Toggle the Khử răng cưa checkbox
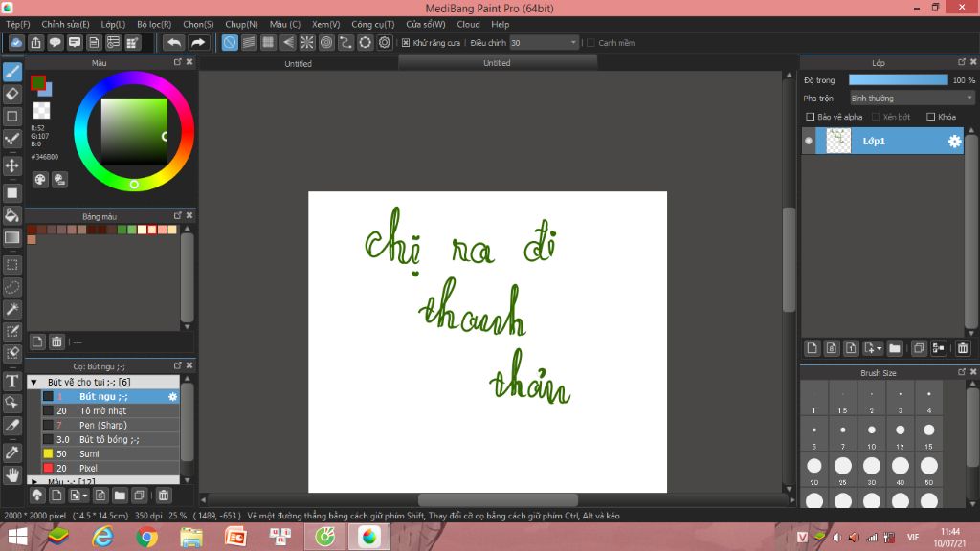 coord(406,43)
